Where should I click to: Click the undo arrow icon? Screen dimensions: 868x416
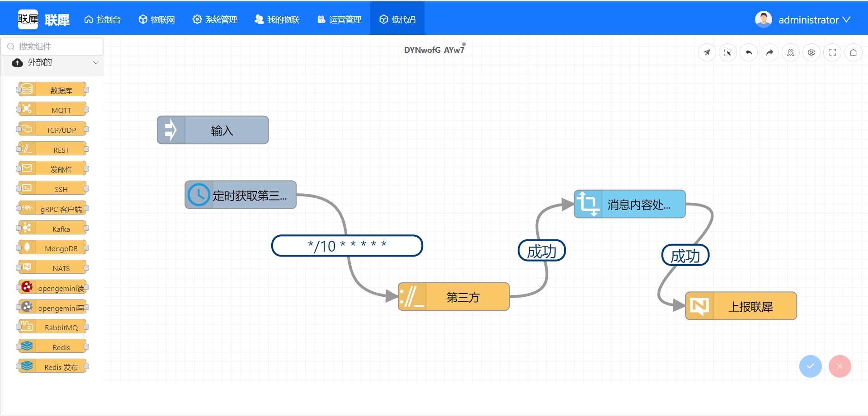pos(749,52)
